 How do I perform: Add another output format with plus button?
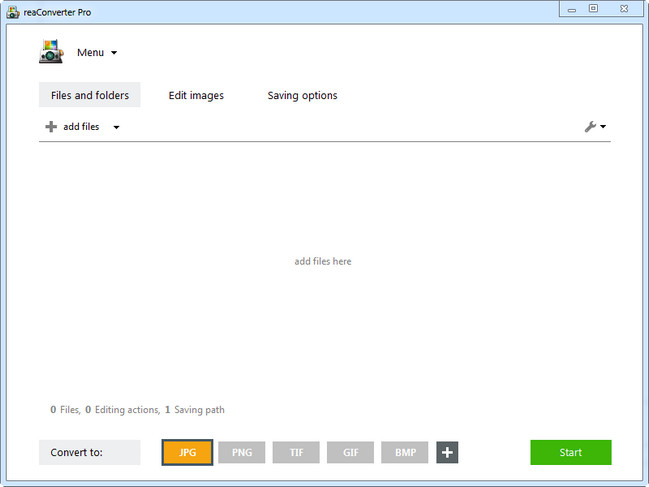tap(447, 452)
